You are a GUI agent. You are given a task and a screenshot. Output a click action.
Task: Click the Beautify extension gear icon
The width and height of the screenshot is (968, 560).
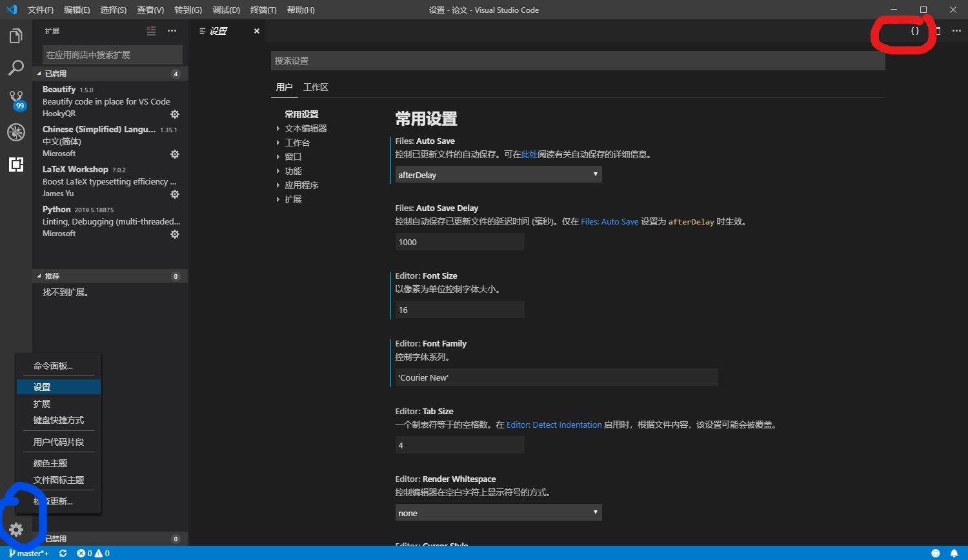174,114
